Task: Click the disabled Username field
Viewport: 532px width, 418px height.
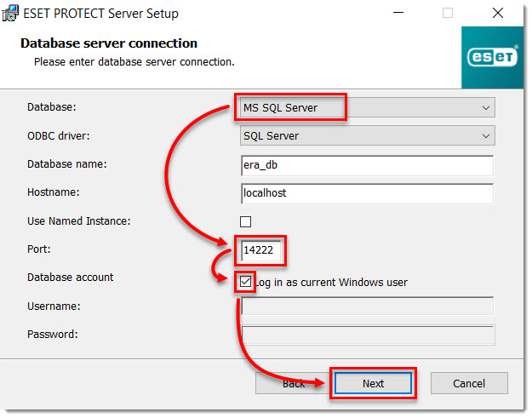Action: click(x=368, y=306)
